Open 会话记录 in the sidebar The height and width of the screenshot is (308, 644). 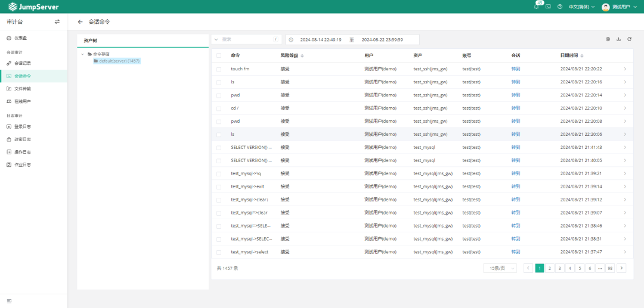click(x=23, y=63)
